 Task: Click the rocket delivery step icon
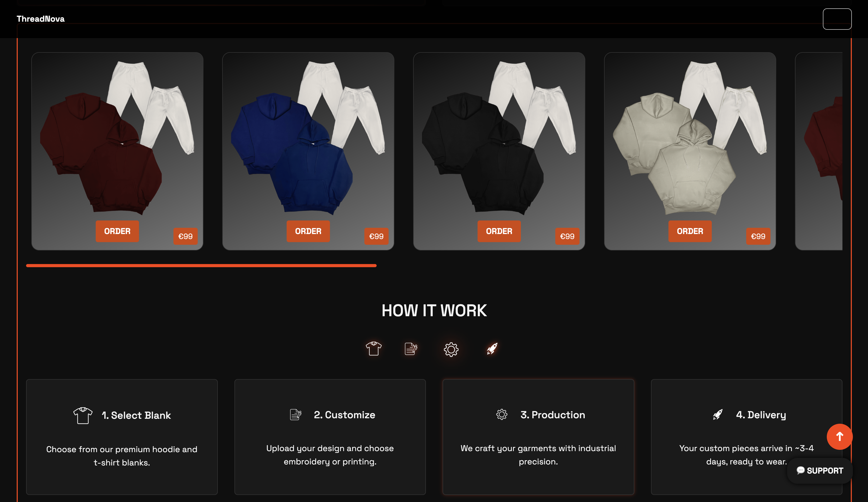point(492,349)
